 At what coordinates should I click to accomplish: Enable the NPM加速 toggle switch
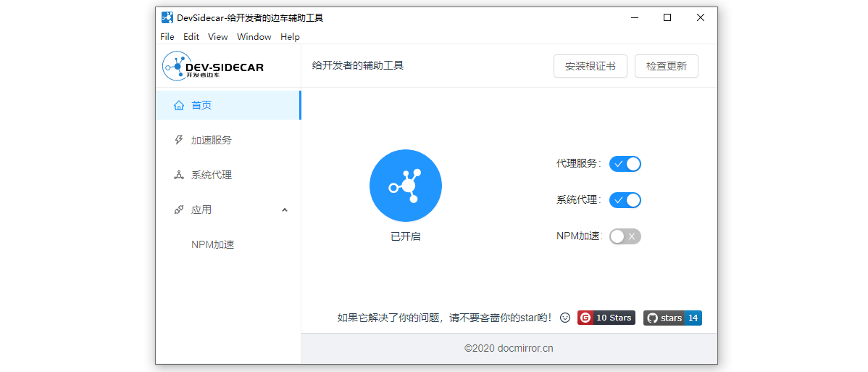[625, 236]
